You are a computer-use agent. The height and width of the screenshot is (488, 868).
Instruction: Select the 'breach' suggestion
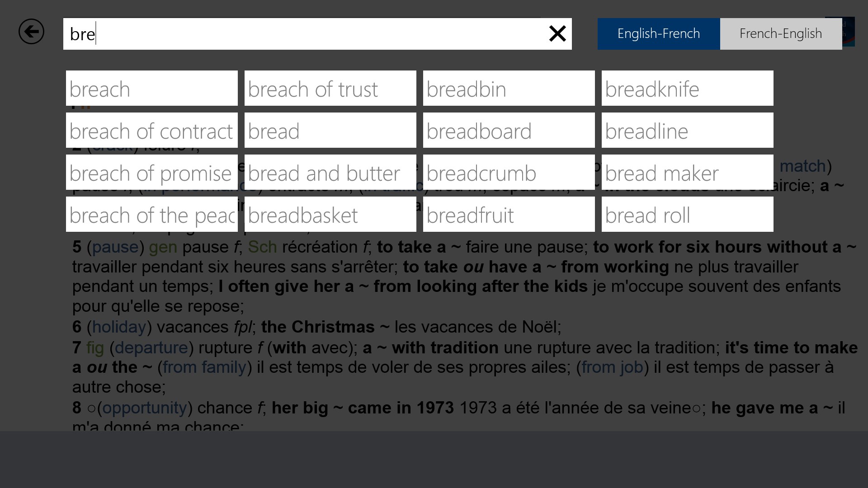tap(151, 89)
